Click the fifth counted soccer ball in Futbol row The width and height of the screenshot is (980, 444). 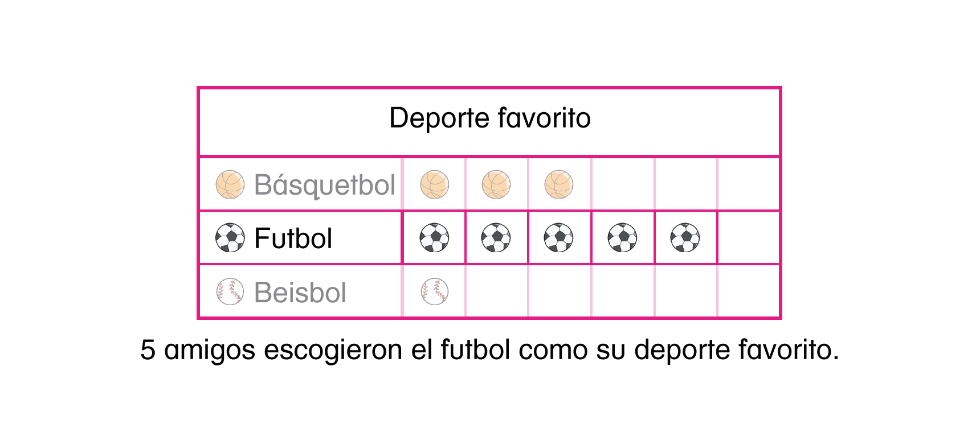click(685, 238)
